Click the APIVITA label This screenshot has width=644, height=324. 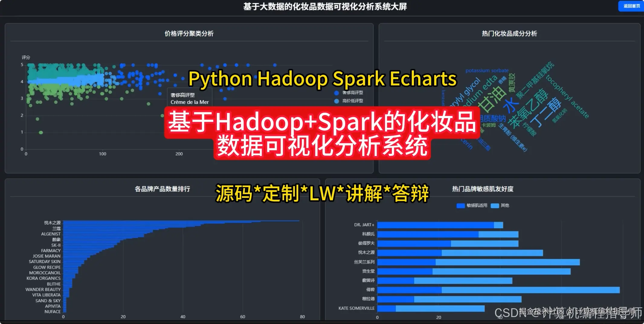[53, 306]
